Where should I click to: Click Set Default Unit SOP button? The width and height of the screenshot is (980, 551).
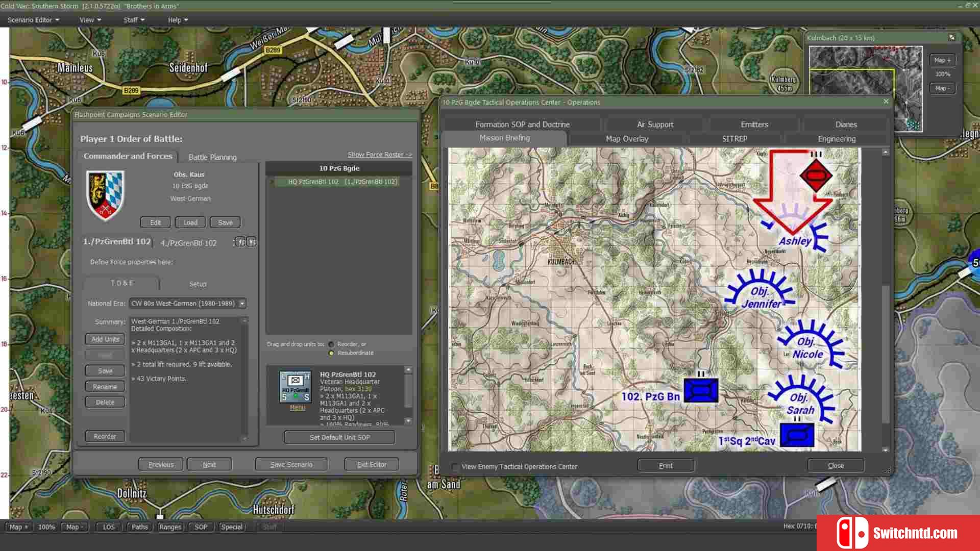(x=339, y=437)
